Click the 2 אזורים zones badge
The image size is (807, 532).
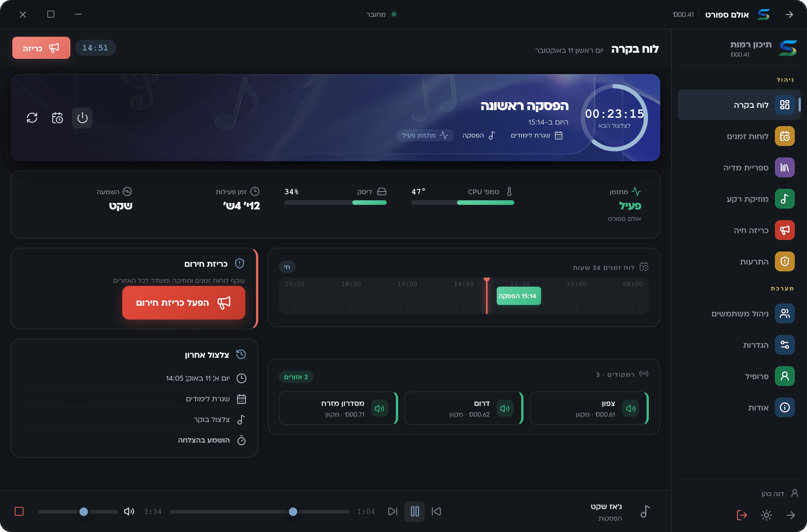[296, 377]
